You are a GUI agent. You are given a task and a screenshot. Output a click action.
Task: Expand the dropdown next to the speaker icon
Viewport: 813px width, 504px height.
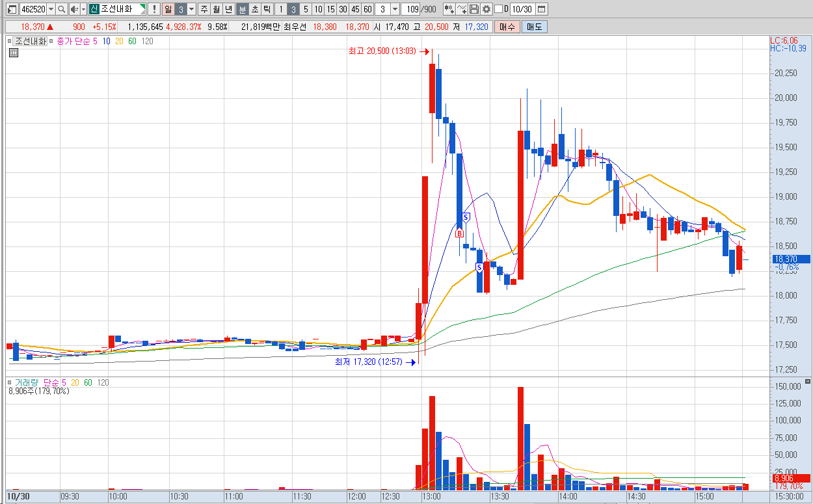tap(83, 9)
